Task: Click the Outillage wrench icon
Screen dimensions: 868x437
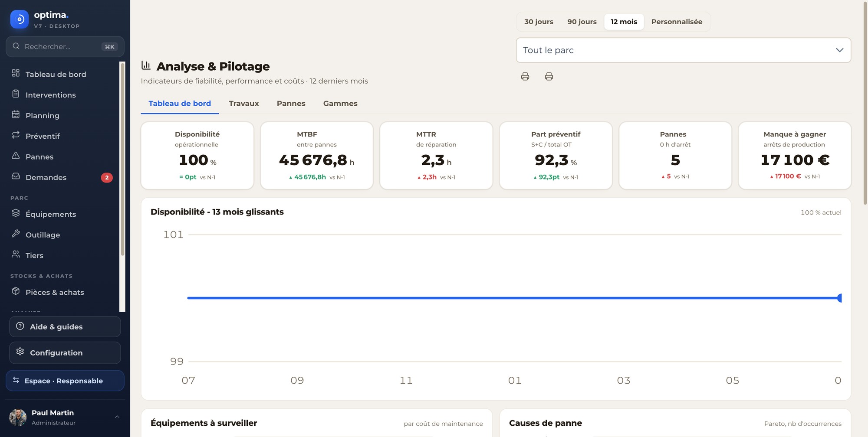Action: pyautogui.click(x=16, y=234)
